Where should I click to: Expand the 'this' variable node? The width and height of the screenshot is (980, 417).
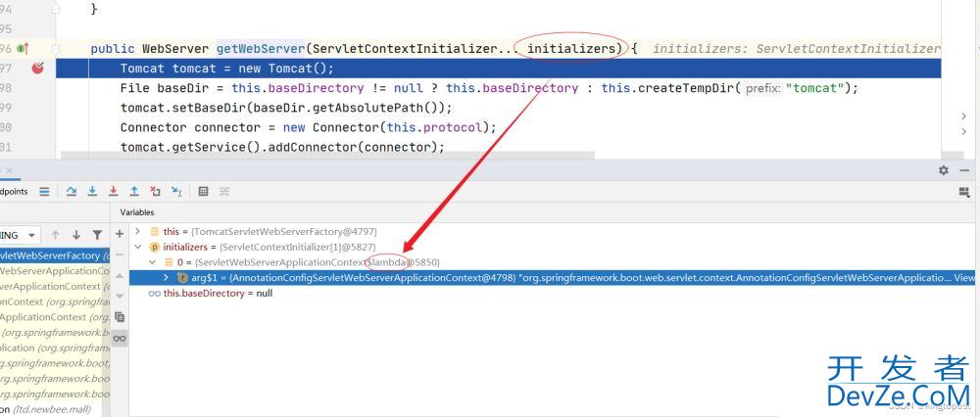(137, 231)
